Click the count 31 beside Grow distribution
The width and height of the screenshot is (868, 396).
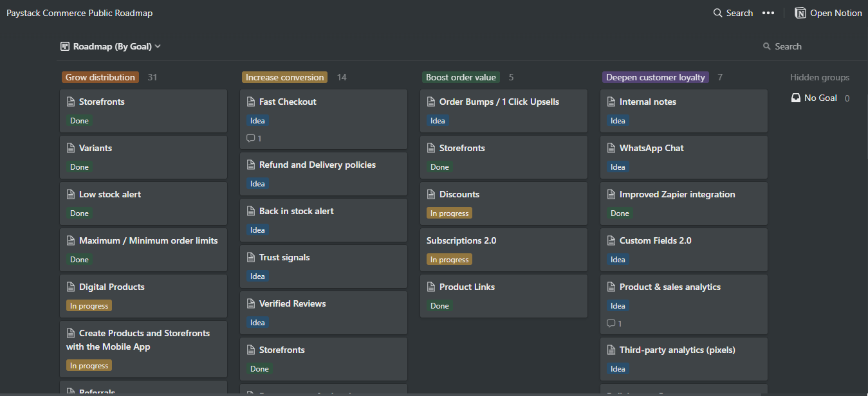152,77
